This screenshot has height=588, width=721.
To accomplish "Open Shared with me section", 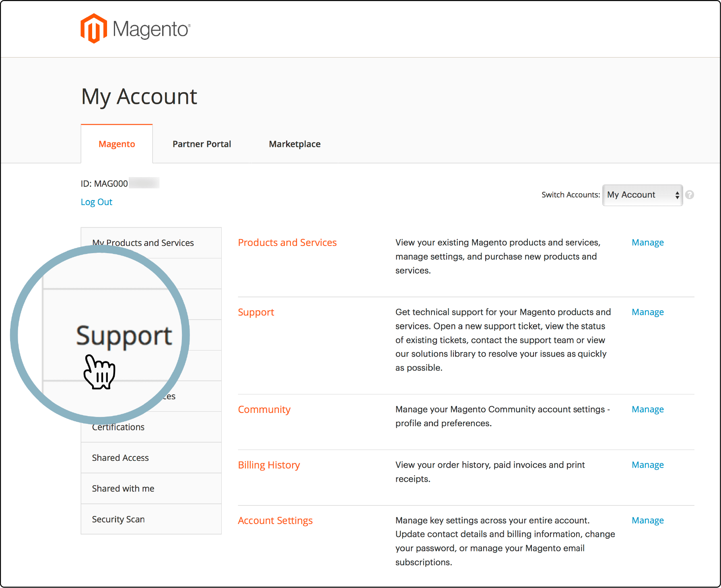I will pyautogui.click(x=123, y=488).
